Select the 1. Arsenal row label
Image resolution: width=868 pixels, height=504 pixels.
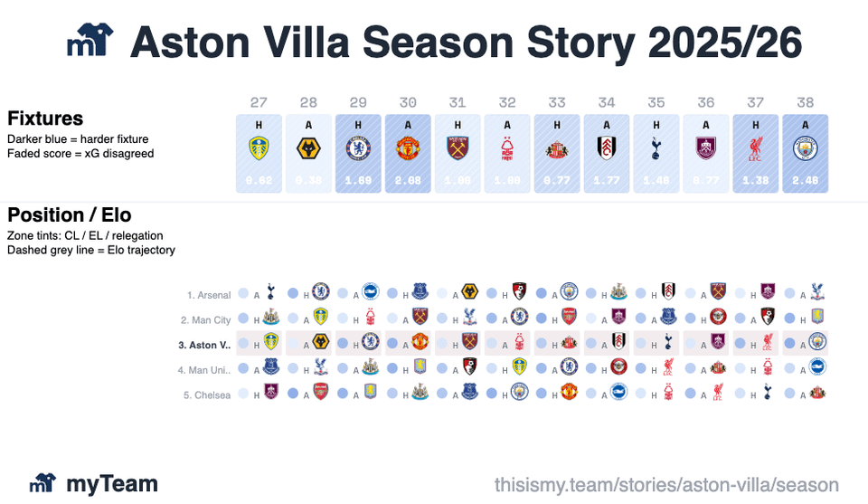tap(209, 295)
